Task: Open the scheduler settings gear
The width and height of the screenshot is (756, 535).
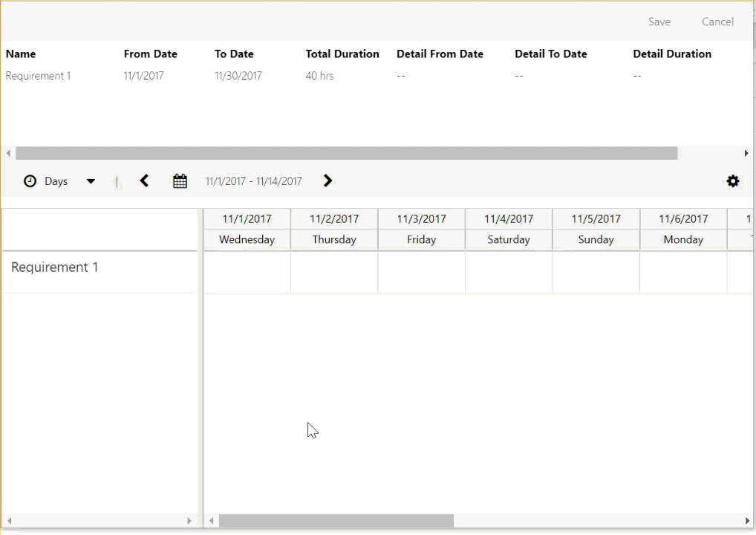Action: pyautogui.click(x=733, y=181)
